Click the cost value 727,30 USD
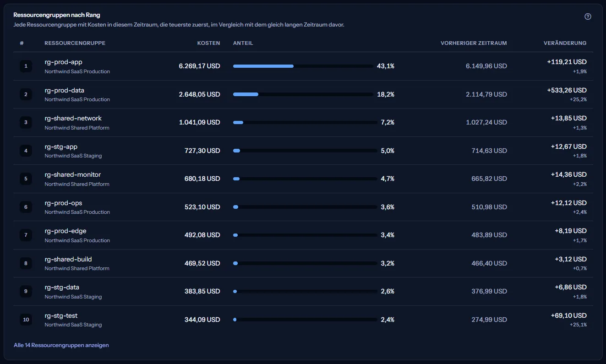 coord(202,151)
